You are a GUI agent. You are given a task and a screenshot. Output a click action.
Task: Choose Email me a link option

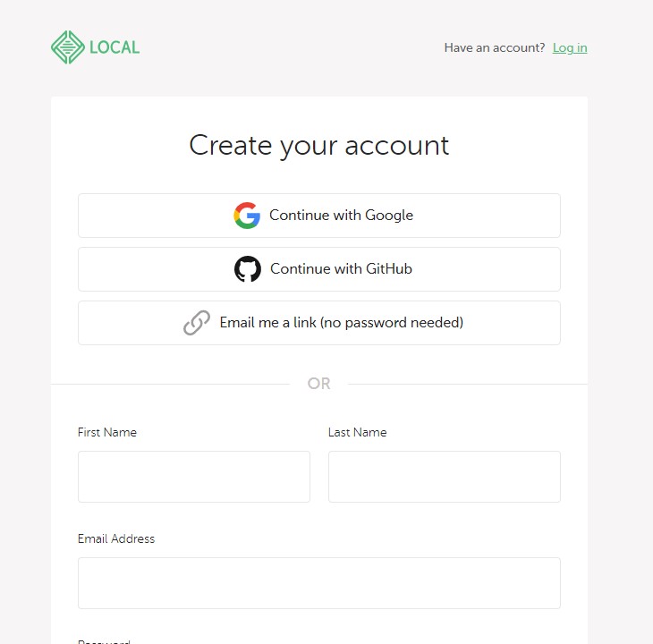pyautogui.click(x=341, y=323)
